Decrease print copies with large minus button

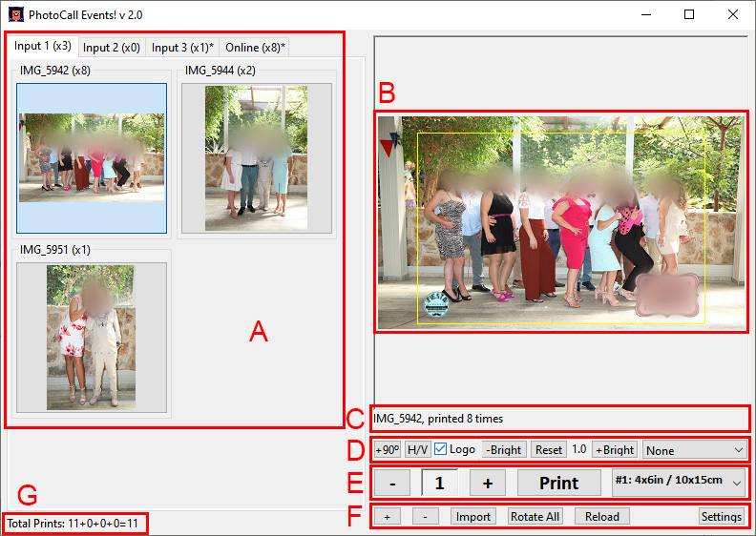pyautogui.click(x=392, y=483)
